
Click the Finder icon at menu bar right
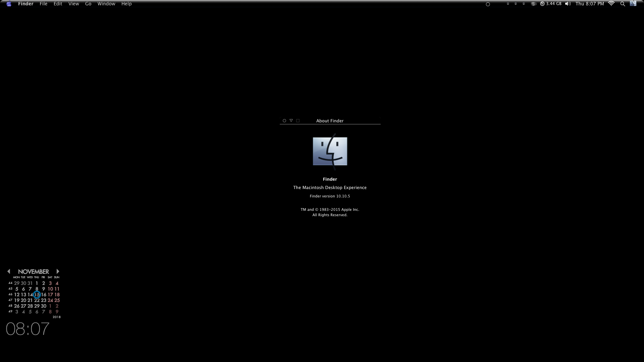[x=633, y=4]
